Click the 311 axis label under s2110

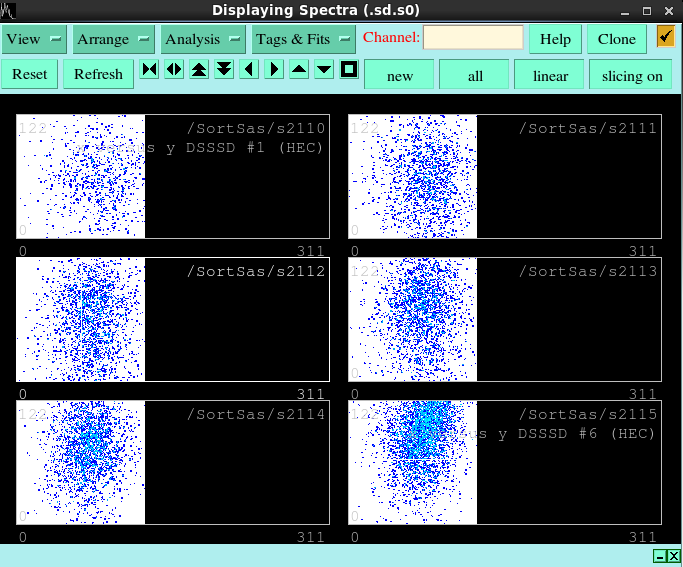pyautogui.click(x=311, y=251)
